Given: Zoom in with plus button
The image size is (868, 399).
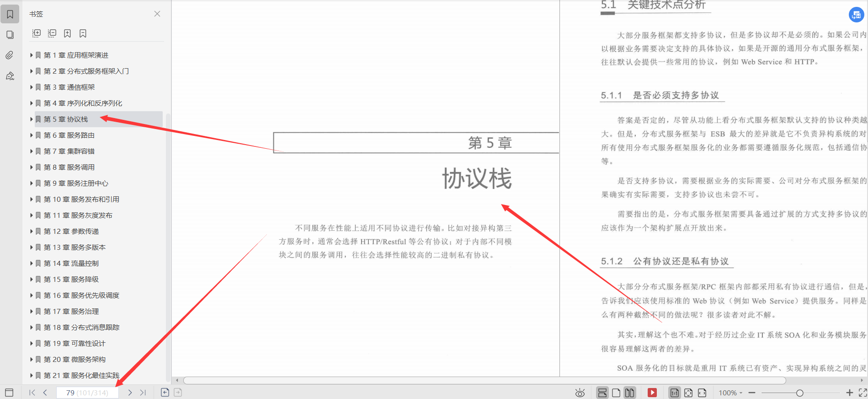Looking at the screenshot, I should point(849,393).
